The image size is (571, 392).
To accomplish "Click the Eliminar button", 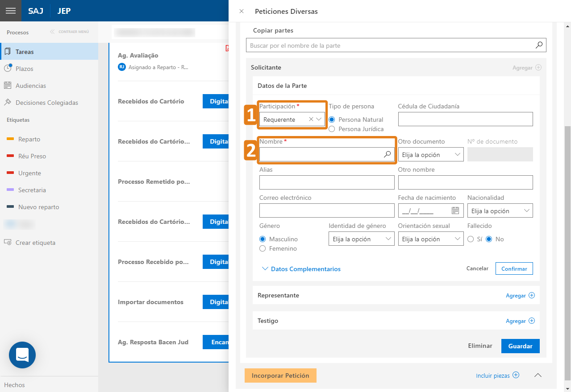I will (480, 346).
